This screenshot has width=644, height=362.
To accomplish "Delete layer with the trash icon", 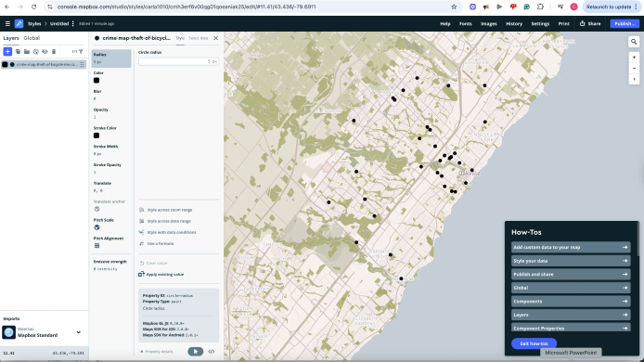I will click(x=54, y=51).
